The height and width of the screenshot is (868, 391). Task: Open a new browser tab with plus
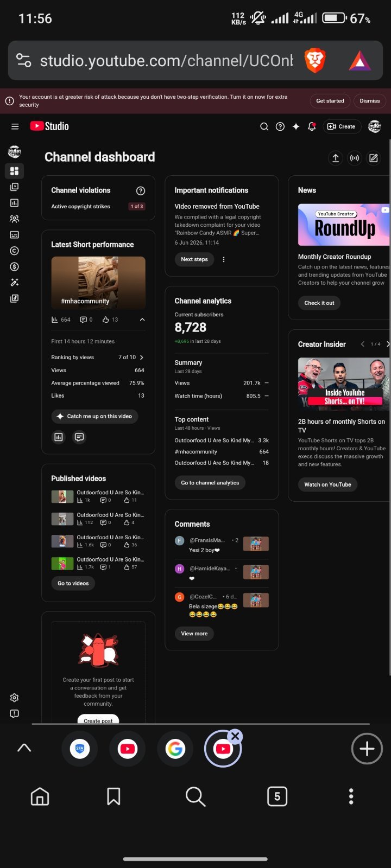(367, 749)
